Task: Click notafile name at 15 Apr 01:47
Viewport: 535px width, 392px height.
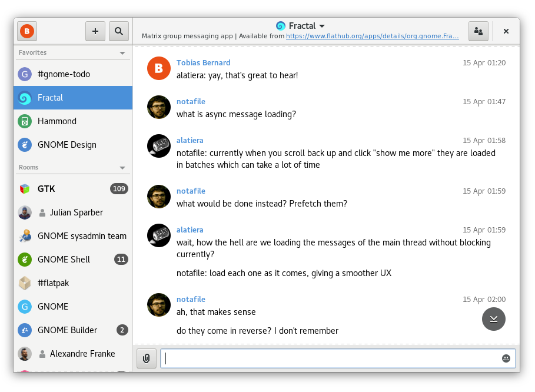Action: point(191,102)
